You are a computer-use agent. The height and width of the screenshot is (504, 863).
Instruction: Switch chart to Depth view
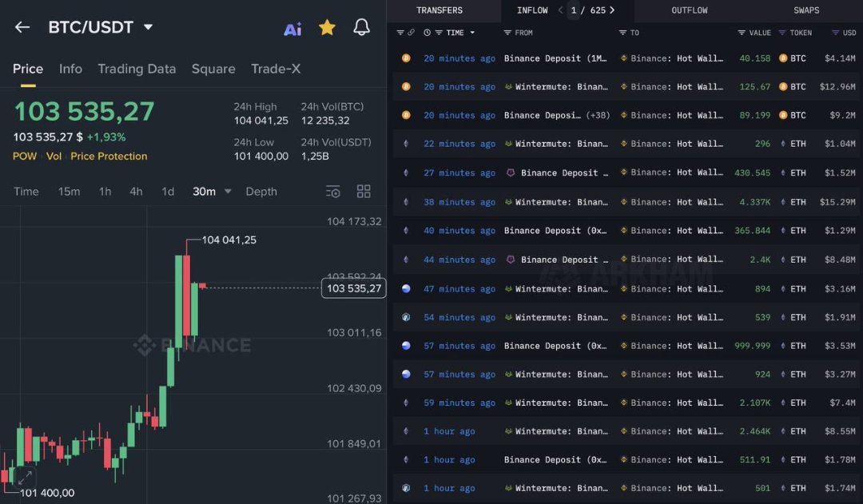pos(261,192)
